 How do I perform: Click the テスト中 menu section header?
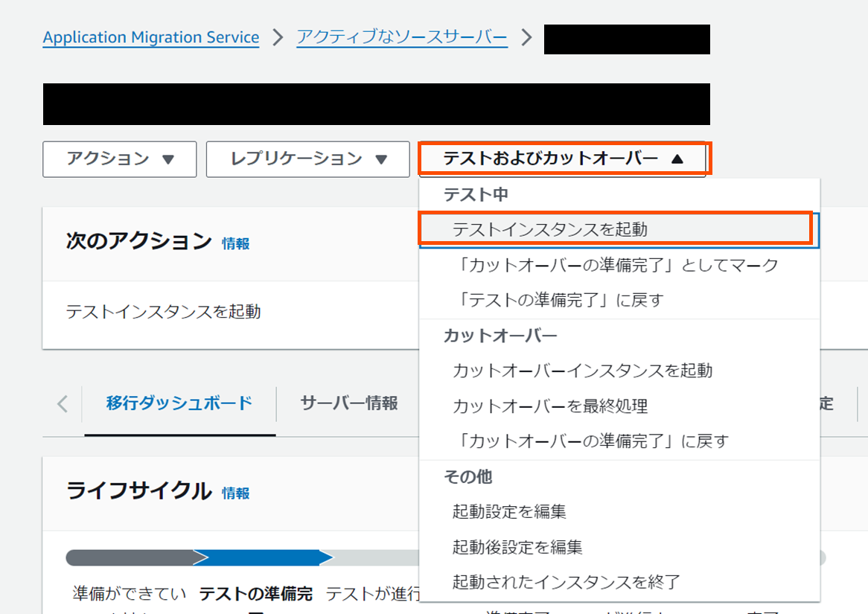476,194
